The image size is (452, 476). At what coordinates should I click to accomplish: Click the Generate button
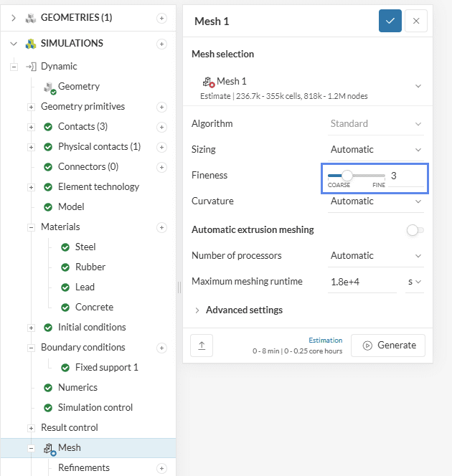click(x=388, y=346)
